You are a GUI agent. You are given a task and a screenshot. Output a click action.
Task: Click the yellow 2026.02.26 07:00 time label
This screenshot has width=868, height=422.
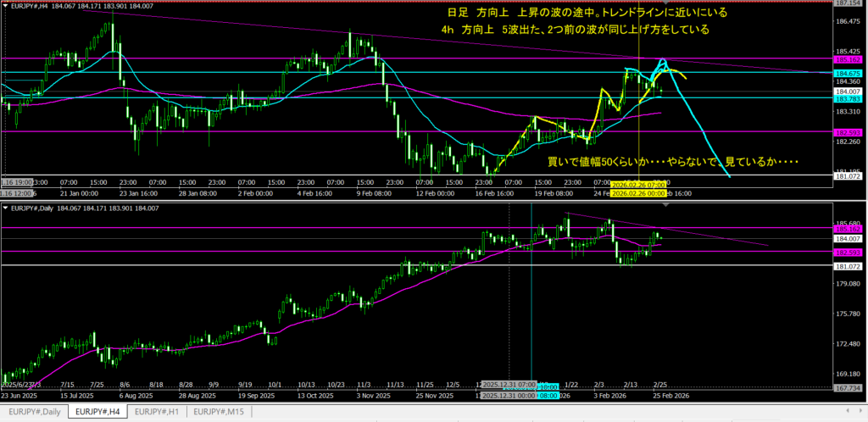pyautogui.click(x=636, y=183)
